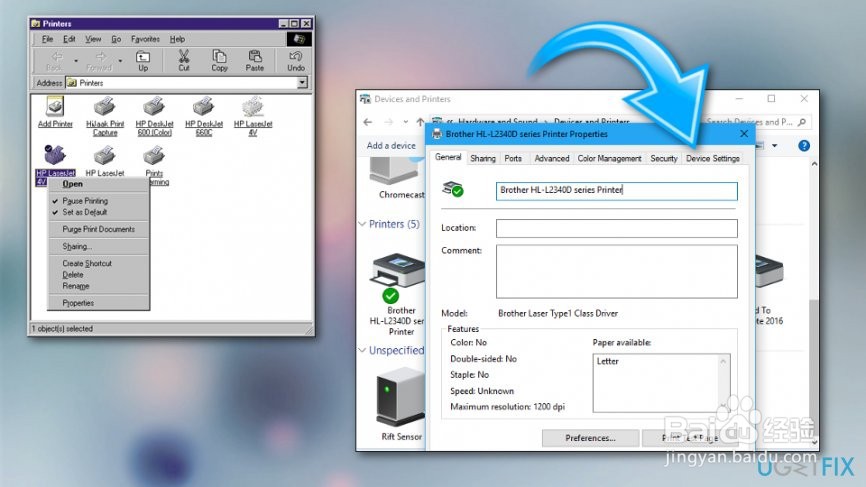866x487 pixels.
Task: Choose Purge Print Documents from the context menu
Action: [98, 229]
